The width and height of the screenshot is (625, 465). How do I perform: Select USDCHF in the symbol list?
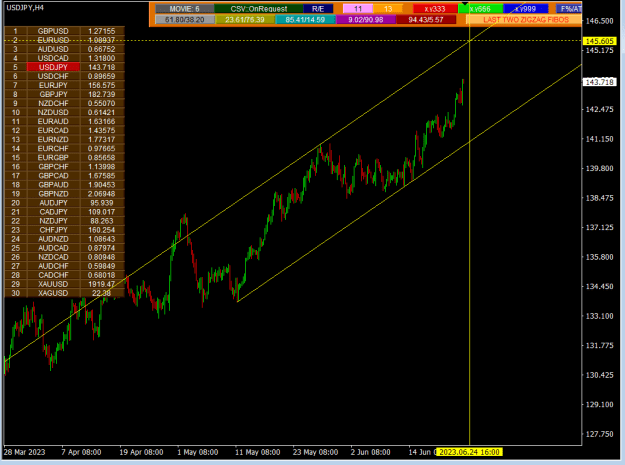[53, 76]
